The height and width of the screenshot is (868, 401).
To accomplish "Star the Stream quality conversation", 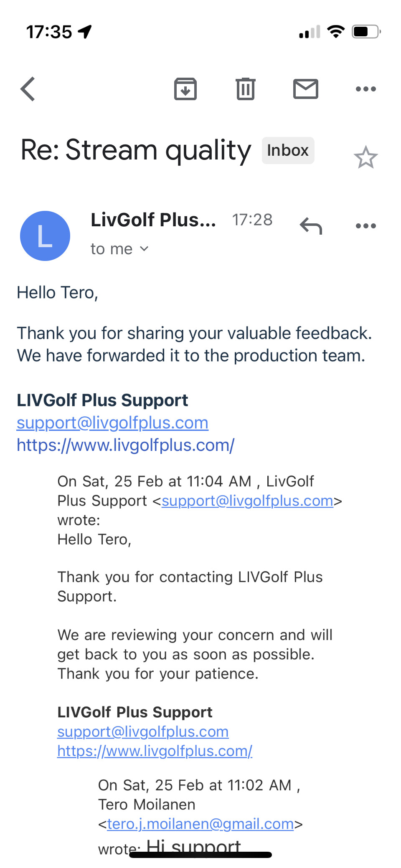I will pos(366,157).
